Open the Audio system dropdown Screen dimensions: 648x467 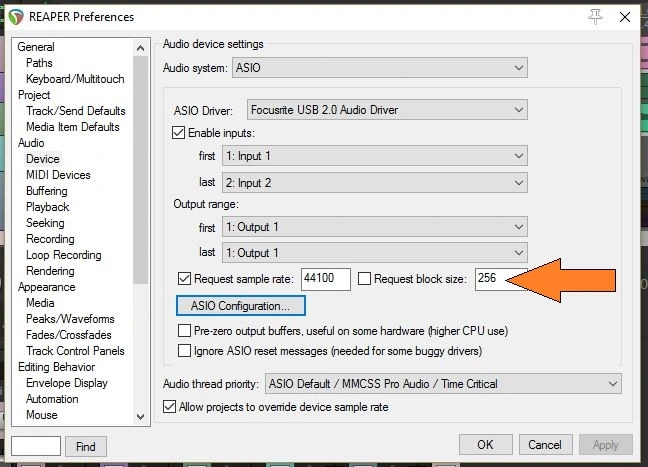pos(380,67)
